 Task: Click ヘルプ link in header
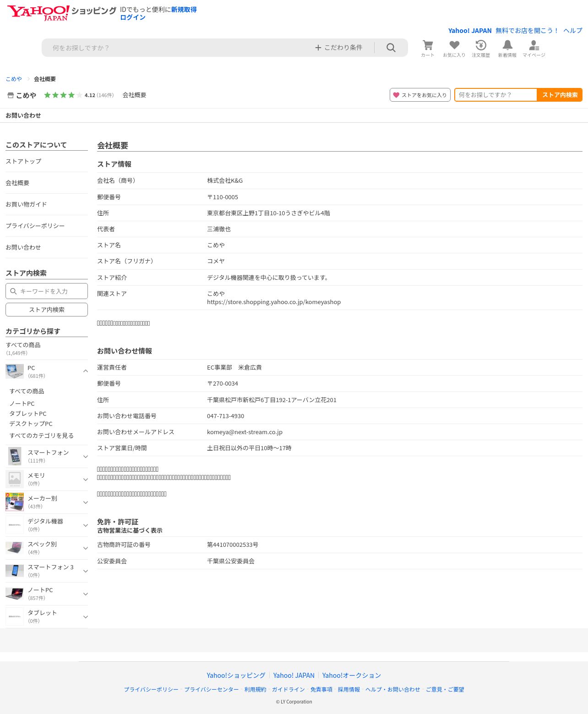click(573, 31)
